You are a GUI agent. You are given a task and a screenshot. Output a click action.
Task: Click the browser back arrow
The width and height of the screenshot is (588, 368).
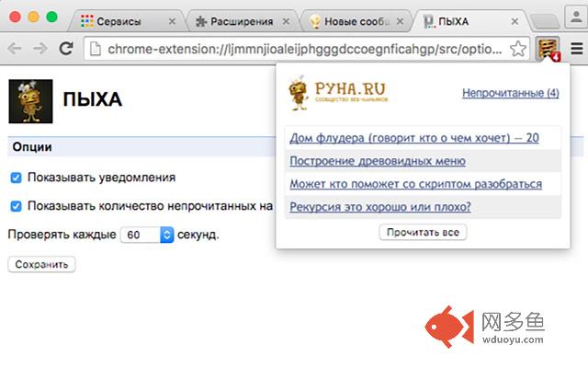coord(15,49)
